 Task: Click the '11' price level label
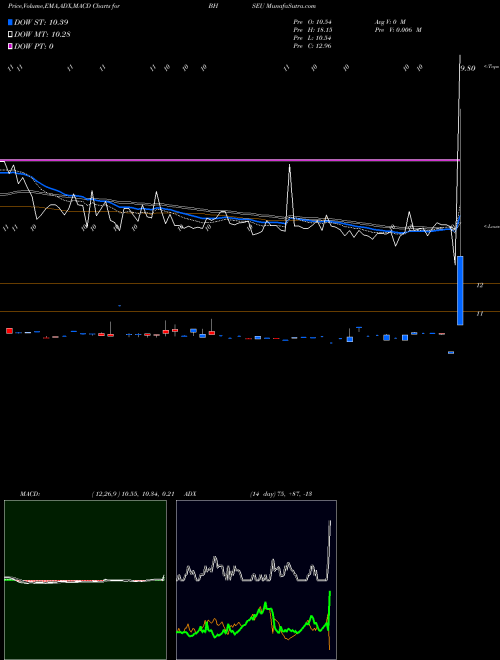(x=479, y=314)
